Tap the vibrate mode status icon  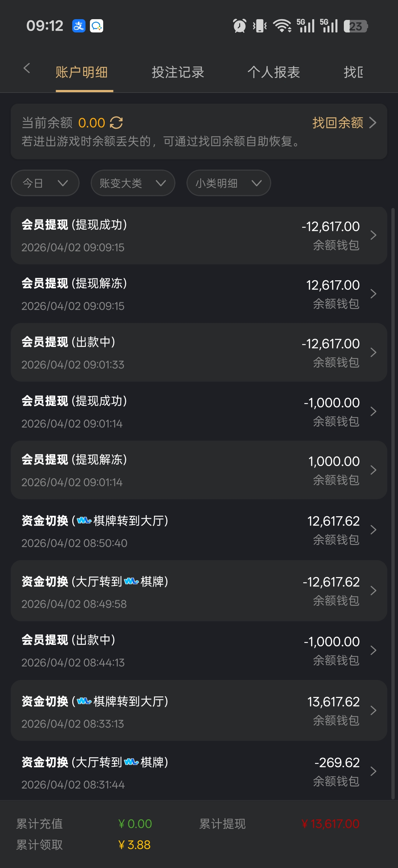point(260,26)
